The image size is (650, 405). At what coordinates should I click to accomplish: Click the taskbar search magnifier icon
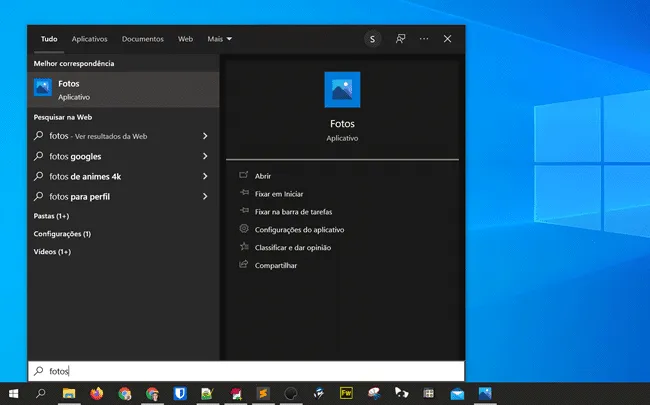41,393
